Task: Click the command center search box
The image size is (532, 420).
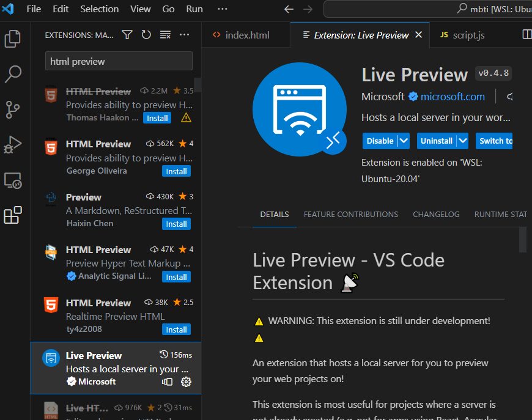Action: 428,9
